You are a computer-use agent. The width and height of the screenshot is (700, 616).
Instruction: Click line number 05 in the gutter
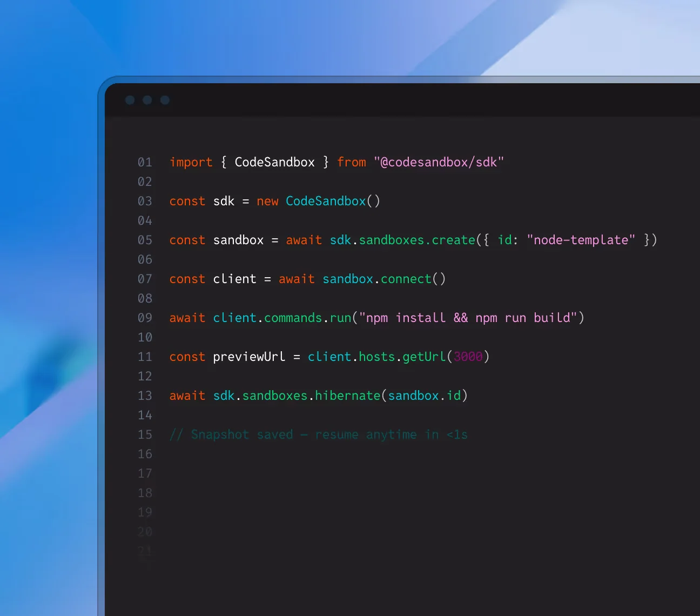[x=145, y=240]
